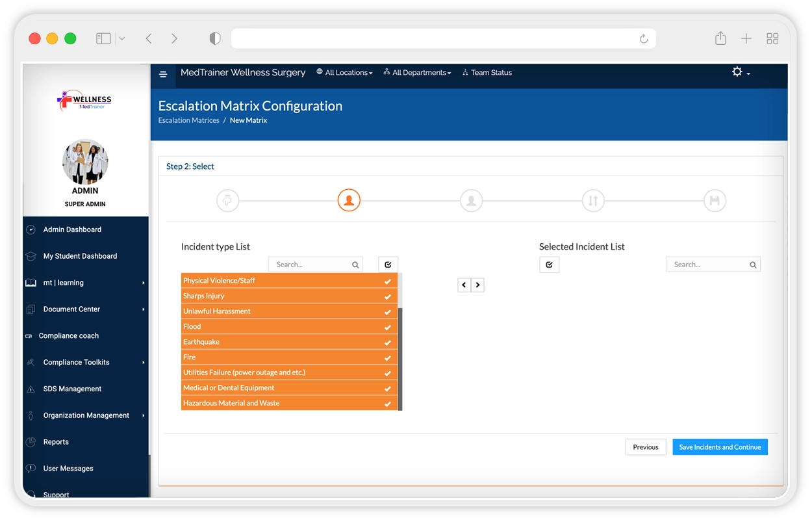The height and width of the screenshot is (520, 812).
Task: Open the All Departments dropdown
Action: click(417, 73)
